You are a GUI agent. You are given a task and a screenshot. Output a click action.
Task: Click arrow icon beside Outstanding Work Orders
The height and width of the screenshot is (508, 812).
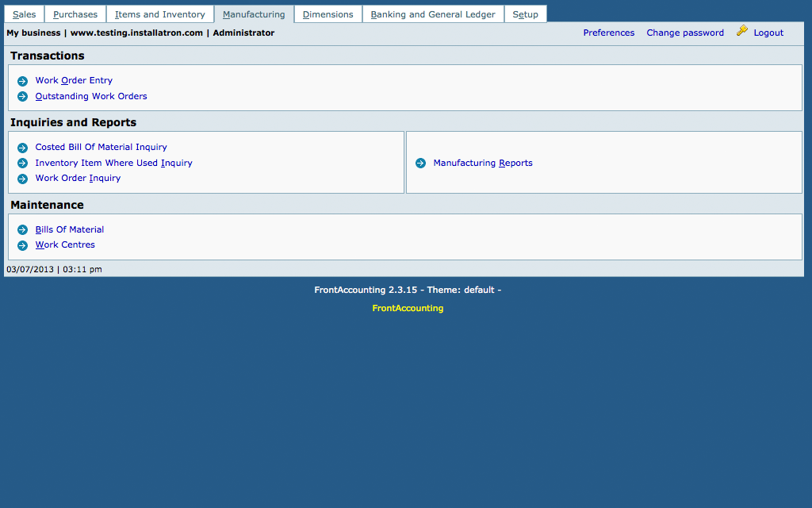22,97
